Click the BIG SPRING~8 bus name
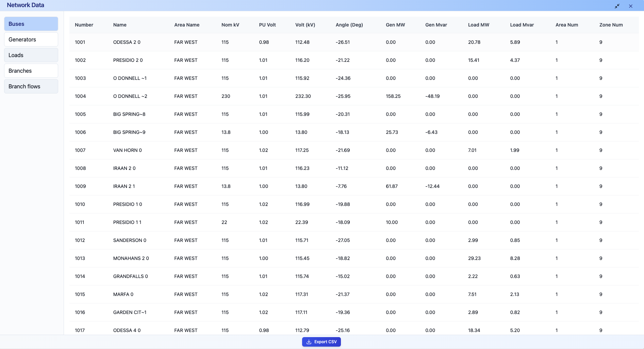The width and height of the screenshot is (644, 349). (129, 114)
